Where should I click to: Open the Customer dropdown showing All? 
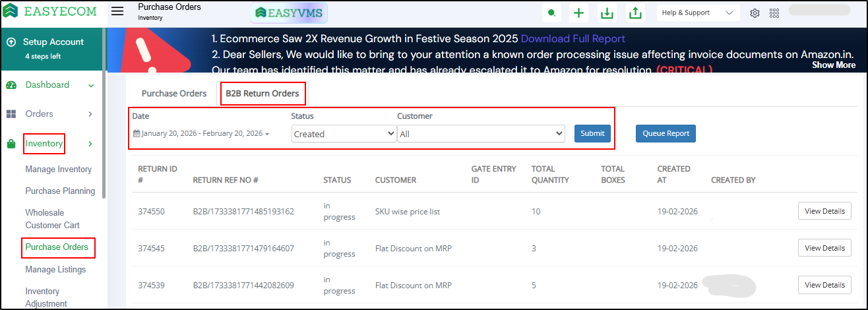[481, 134]
